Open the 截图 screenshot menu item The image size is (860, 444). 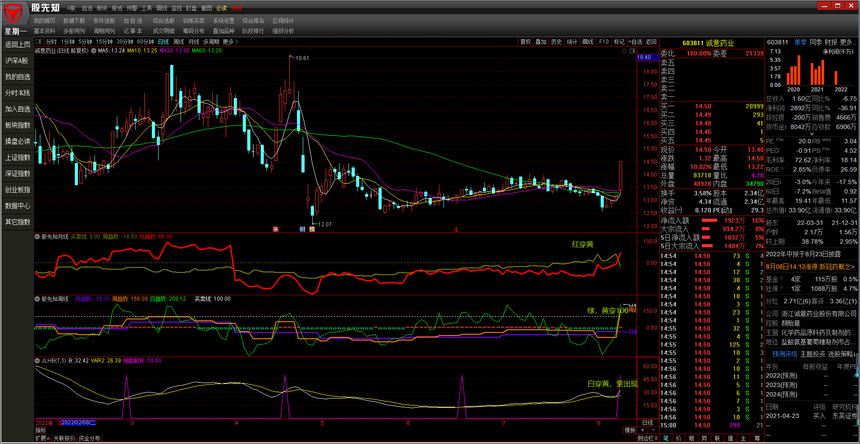(x=206, y=8)
